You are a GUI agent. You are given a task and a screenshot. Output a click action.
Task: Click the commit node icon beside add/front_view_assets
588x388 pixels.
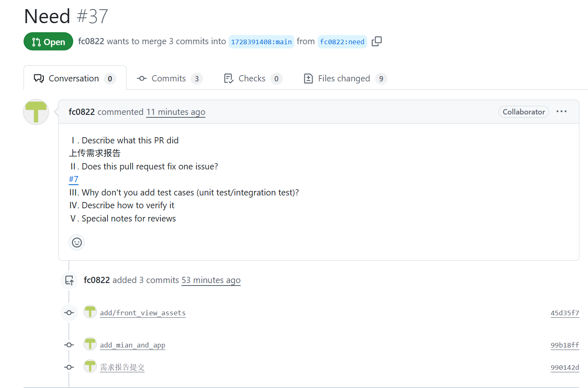pos(69,313)
